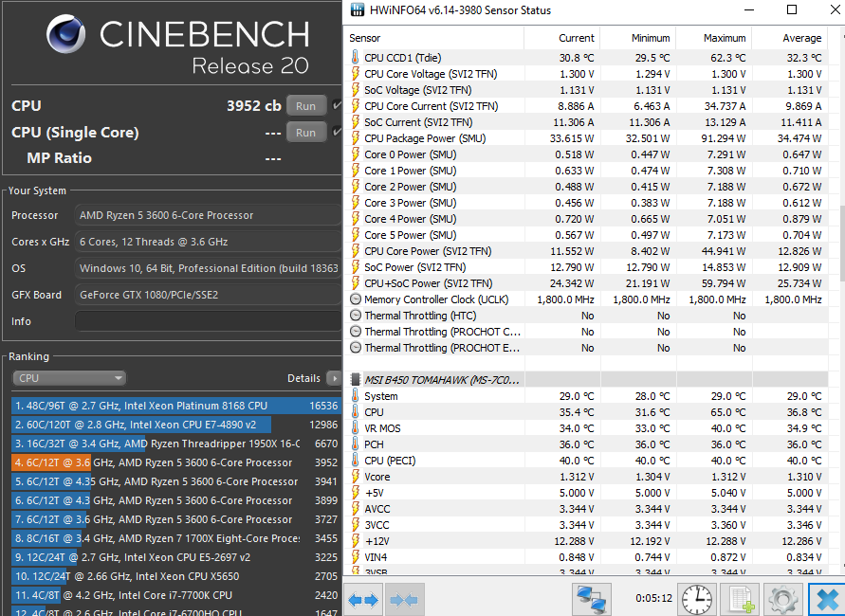Click the collapse columns arrows button in HWiNFO
Viewport: 845px width, 616px height.
pyautogui.click(x=405, y=599)
